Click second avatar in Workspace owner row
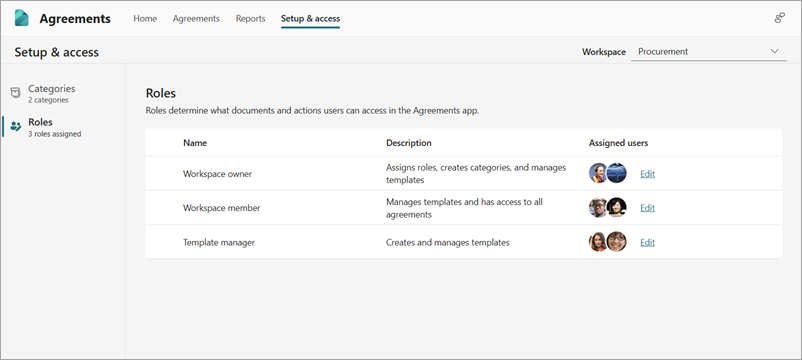This screenshot has height=360, width=802. point(616,173)
